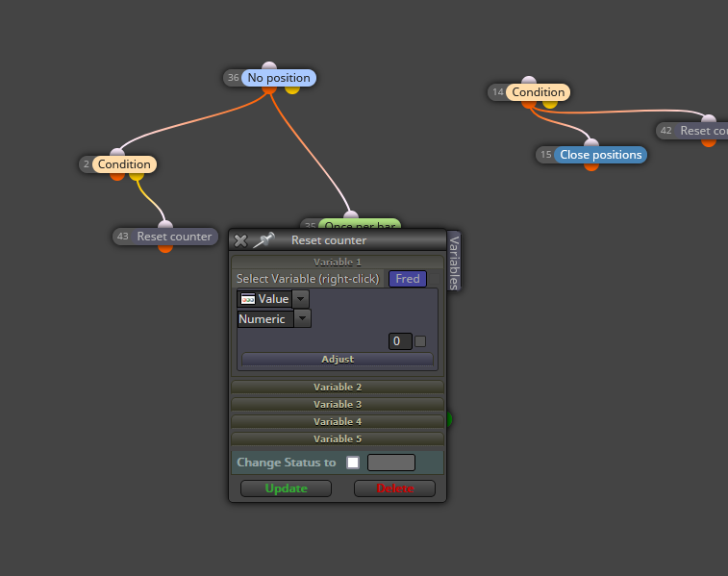The height and width of the screenshot is (576, 728).
Task: Click the Select Variable (right-click) label
Action: (308, 279)
